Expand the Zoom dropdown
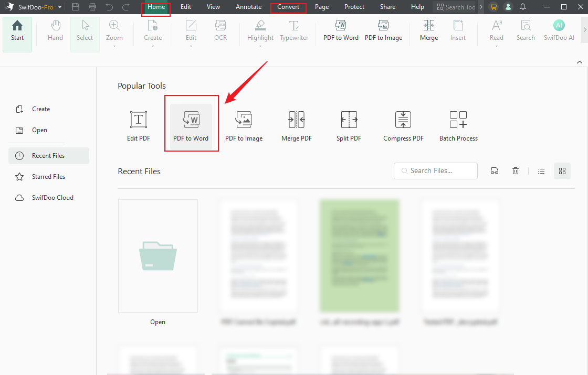The image size is (588, 375). pyautogui.click(x=114, y=46)
